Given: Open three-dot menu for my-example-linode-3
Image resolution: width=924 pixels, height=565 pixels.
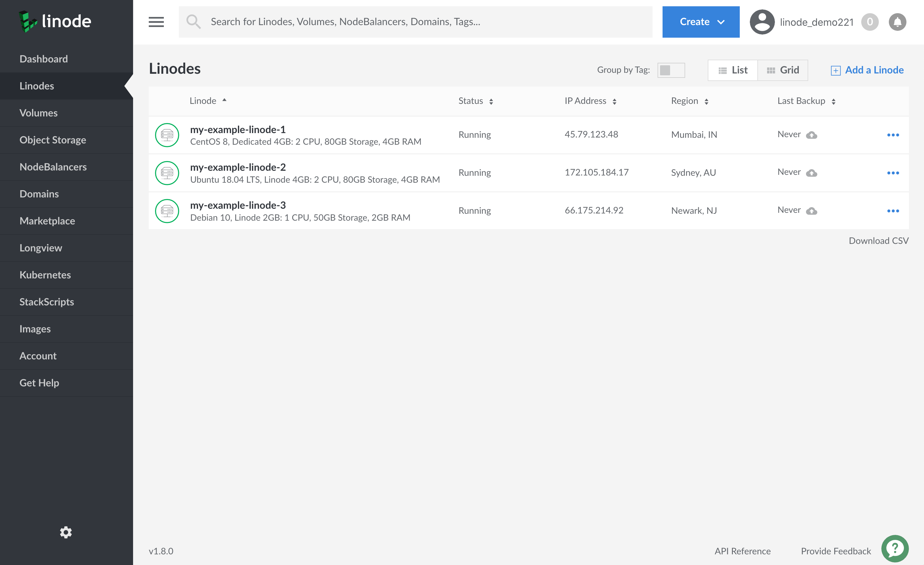Looking at the screenshot, I should click(893, 211).
